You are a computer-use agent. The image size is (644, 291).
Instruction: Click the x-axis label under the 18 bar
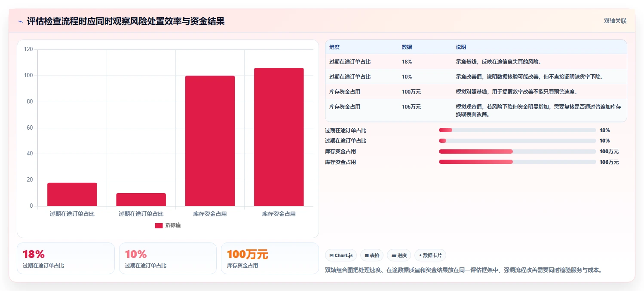72,214
